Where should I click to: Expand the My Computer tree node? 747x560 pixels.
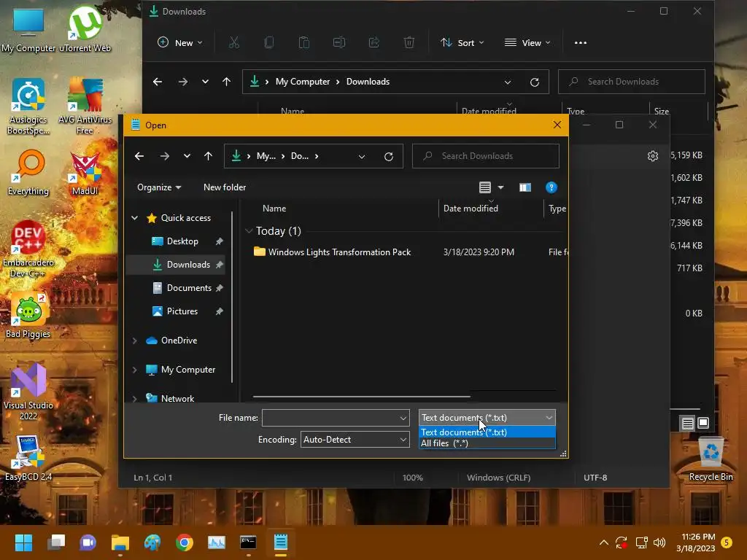135,370
